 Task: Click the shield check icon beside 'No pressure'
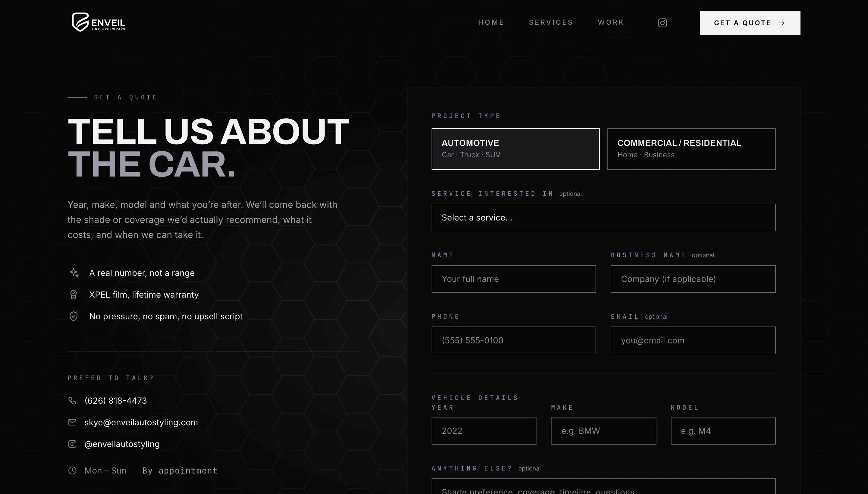click(73, 316)
